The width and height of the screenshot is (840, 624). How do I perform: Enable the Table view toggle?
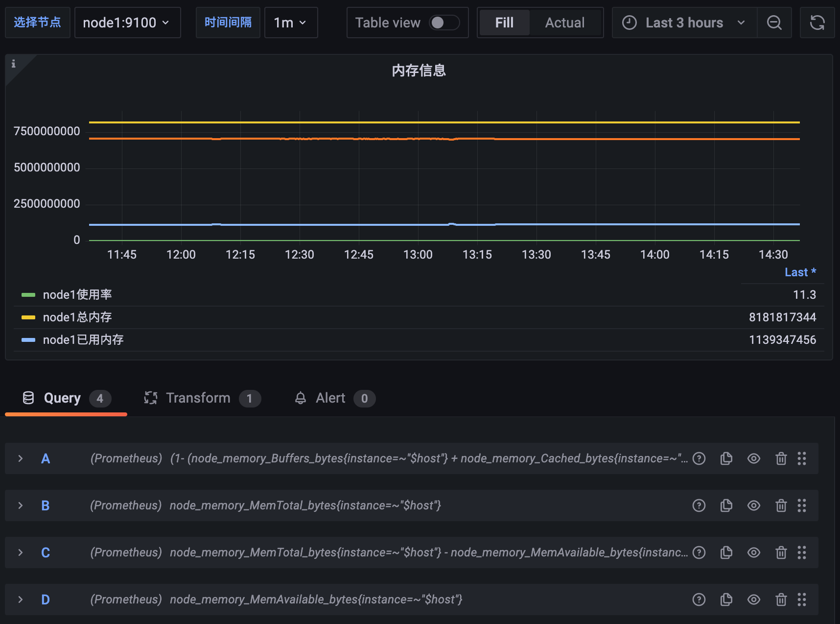[443, 23]
